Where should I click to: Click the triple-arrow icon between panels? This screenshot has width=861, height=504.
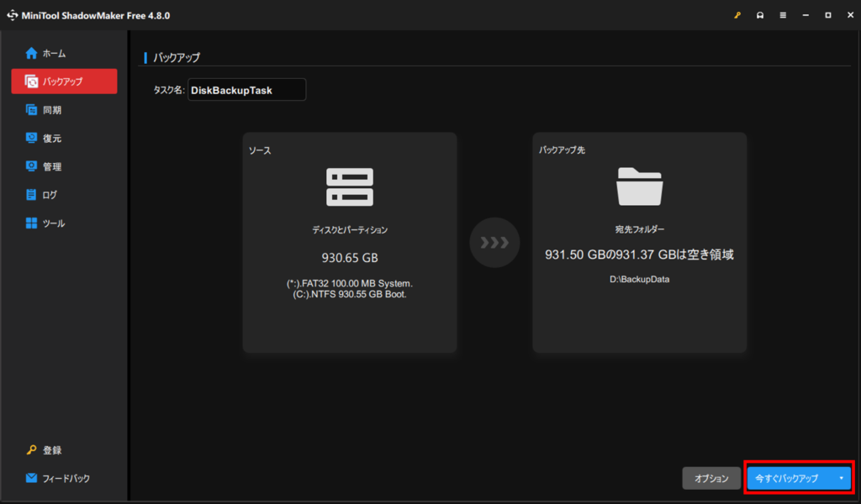(x=494, y=243)
